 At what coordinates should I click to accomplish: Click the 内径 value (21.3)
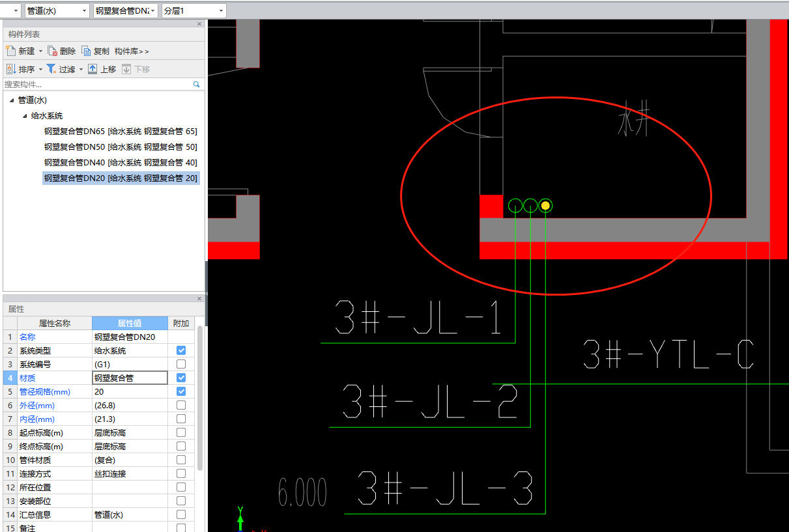point(130,419)
